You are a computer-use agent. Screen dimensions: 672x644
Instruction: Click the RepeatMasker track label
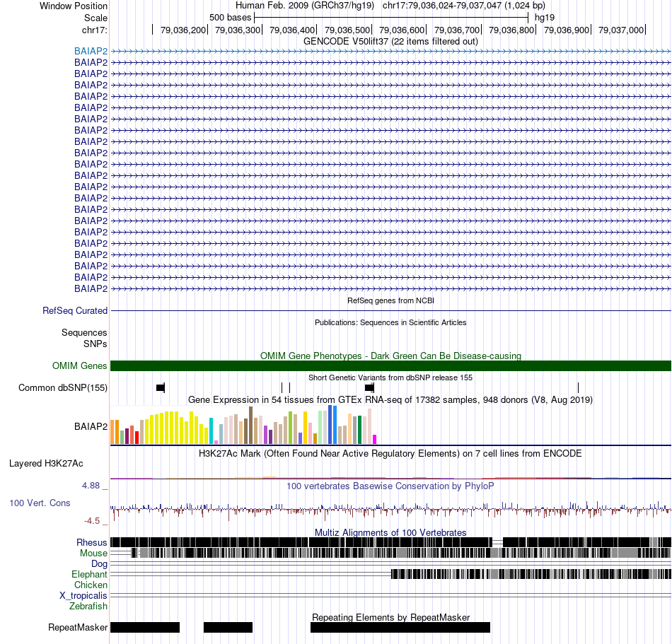78,627
